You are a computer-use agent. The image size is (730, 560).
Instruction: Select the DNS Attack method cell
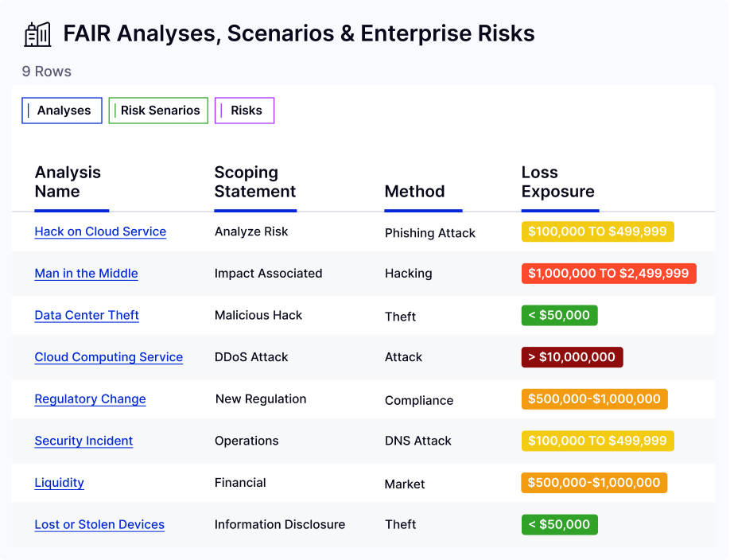[x=418, y=441]
